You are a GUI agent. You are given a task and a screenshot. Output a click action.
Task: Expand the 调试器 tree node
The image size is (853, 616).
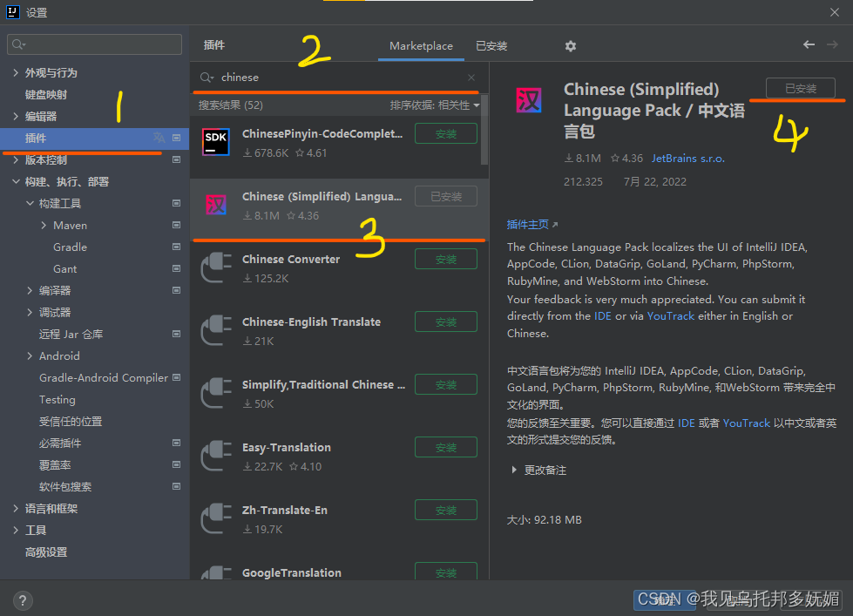click(x=30, y=312)
